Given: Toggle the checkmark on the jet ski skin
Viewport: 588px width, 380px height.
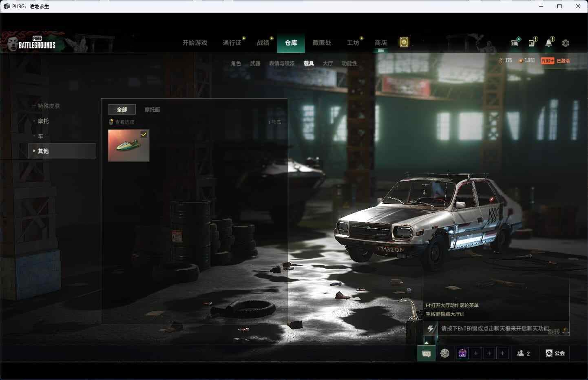Looking at the screenshot, I should tap(144, 134).
